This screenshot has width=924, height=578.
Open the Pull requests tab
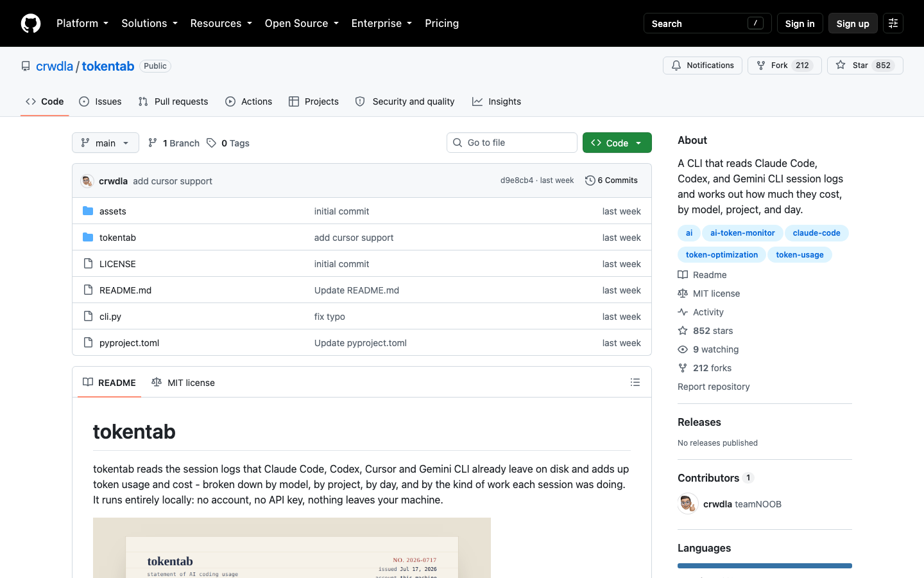(x=173, y=101)
